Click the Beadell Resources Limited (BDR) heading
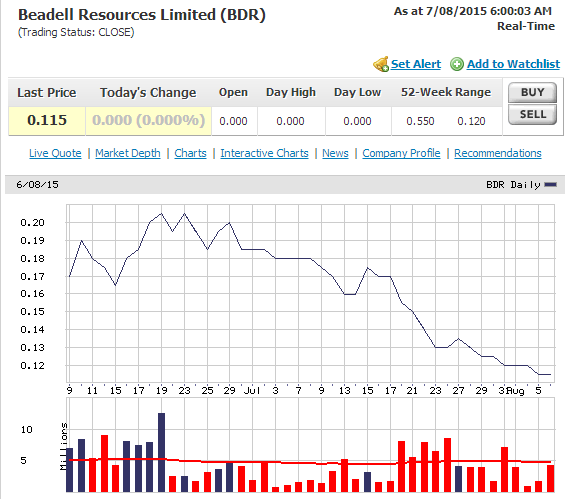Screen dimensions: 566x499 click(142, 15)
